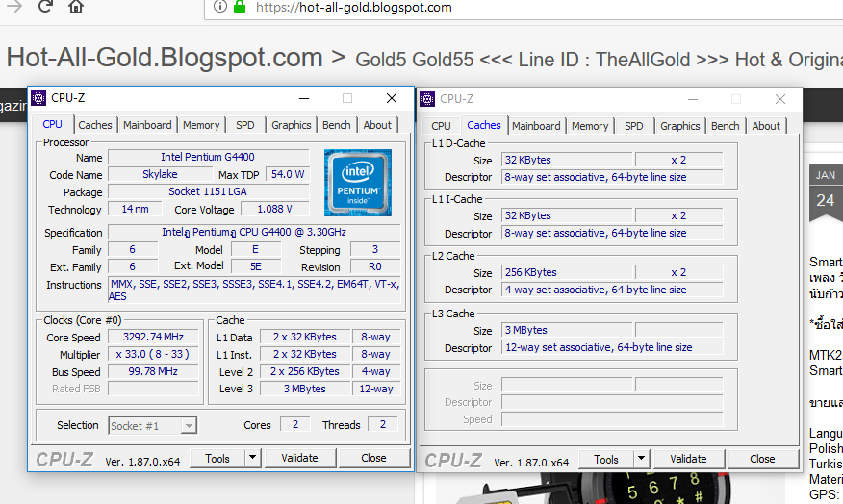Screen dimensions: 843x504
Task: Open Bench tab in right CPU-Z window
Action: click(x=726, y=126)
